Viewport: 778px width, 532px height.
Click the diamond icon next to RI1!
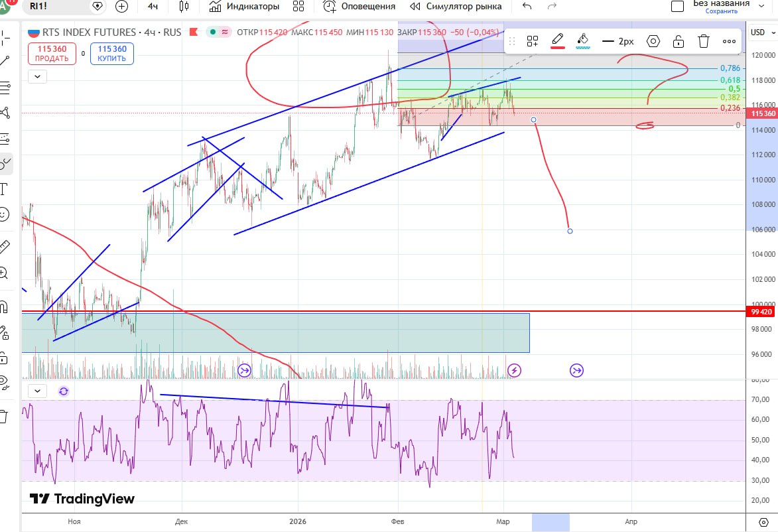97,6
